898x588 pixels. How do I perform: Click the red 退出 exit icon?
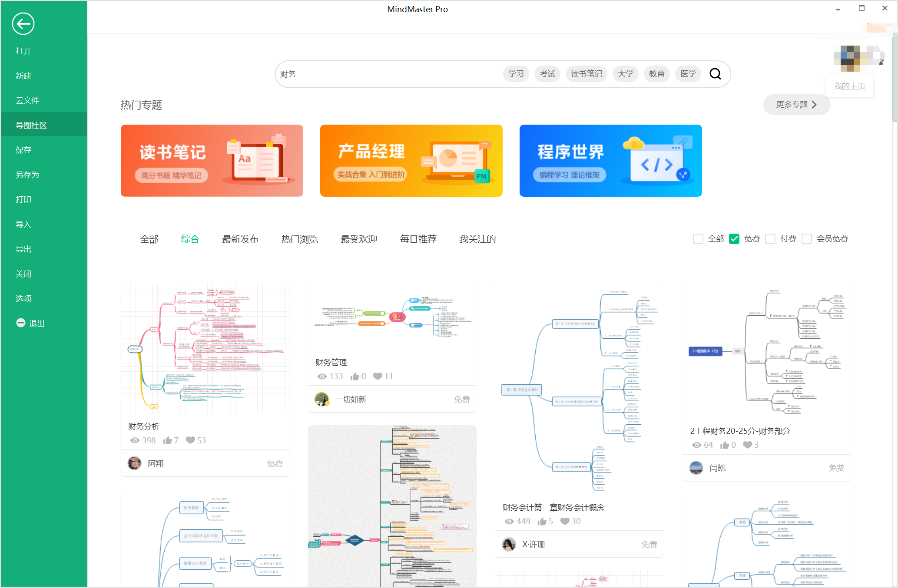point(20,323)
